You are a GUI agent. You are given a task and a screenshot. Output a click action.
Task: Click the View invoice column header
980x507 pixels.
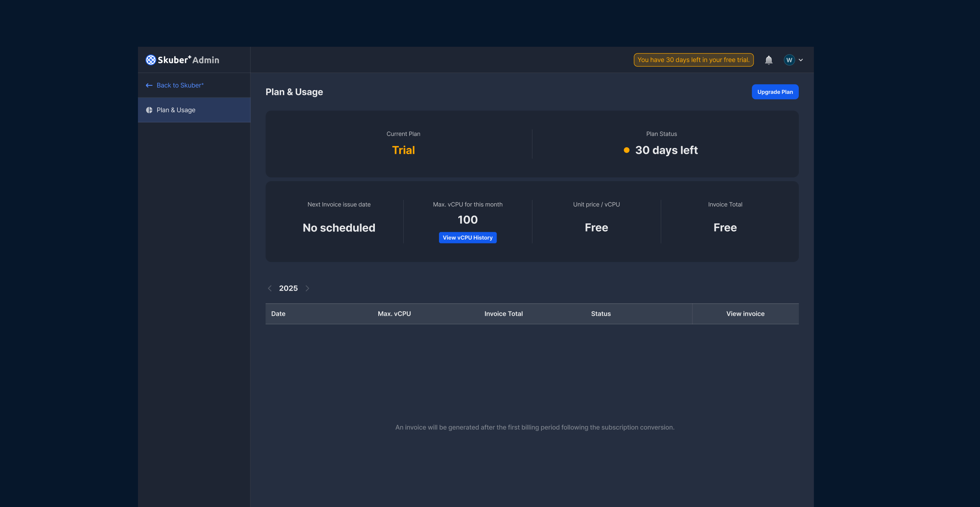[745, 314]
